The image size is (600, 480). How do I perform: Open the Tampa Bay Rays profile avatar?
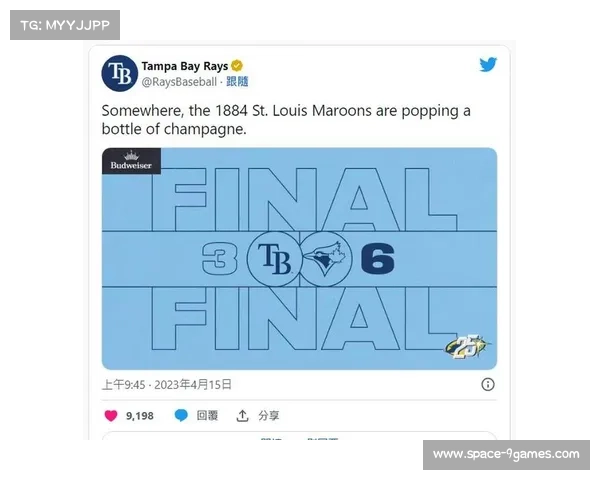coord(120,73)
